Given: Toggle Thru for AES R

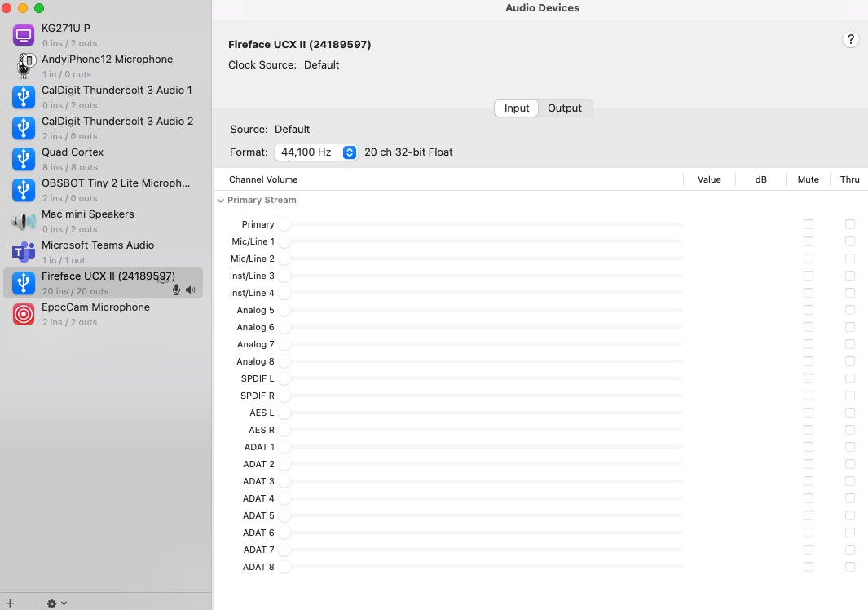Looking at the screenshot, I should tap(850, 430).
